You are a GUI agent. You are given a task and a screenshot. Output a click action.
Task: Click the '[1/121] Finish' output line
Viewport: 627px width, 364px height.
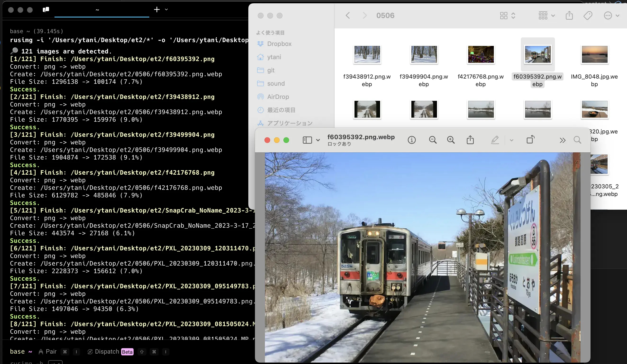(112, 59)
